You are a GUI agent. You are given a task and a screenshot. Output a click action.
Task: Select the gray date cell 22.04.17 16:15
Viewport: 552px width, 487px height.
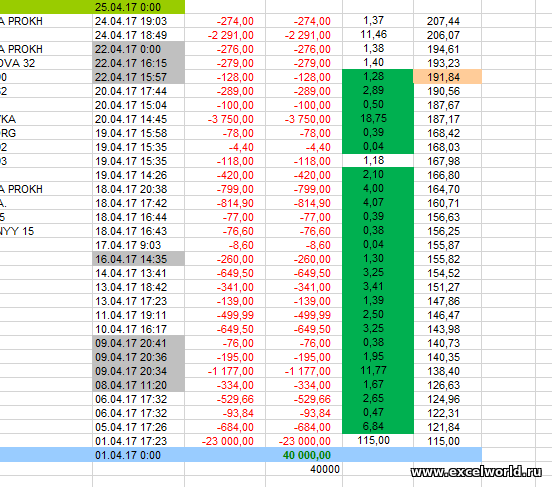pos(138,63)
